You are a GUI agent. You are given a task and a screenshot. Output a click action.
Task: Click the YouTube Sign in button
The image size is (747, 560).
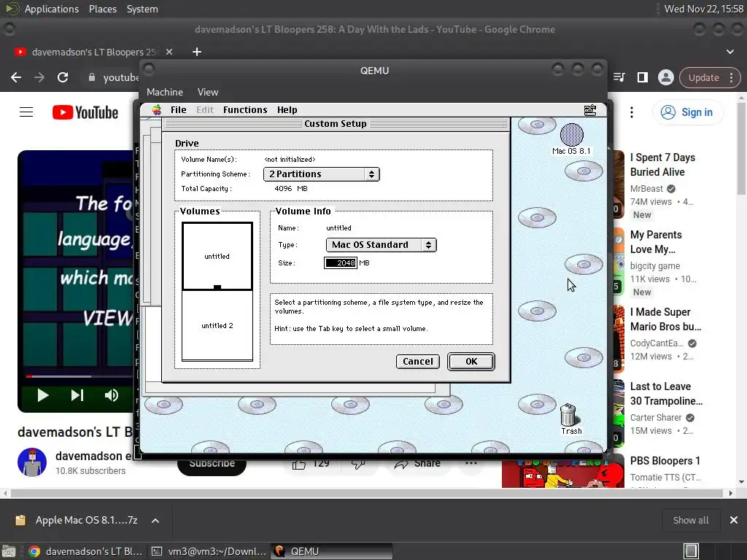pyautogui.click(x=687, y=112)
